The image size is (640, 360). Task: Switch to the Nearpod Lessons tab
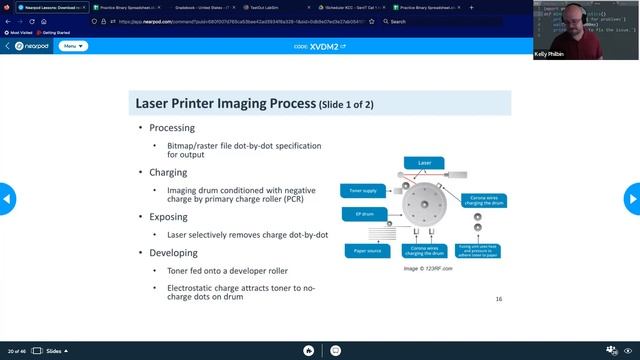click(x=52, y=7)
